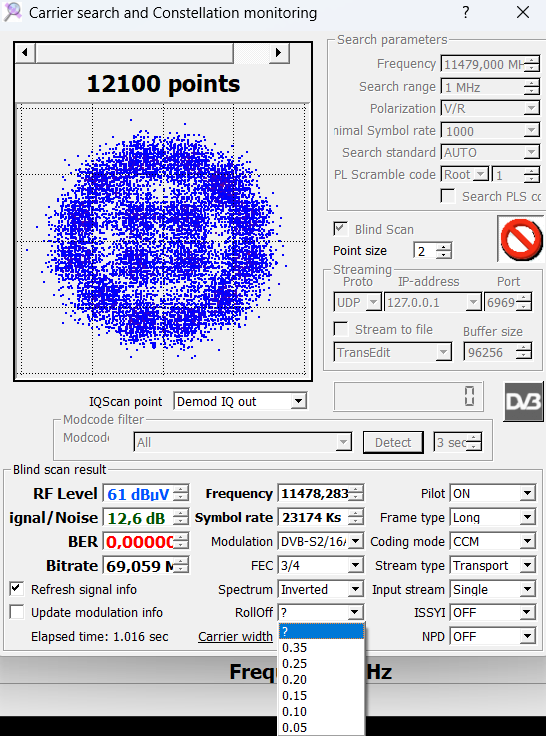Screen dimensions: 546x736
Task: Click the 12100 points label
Action: (x=163, y=84)
